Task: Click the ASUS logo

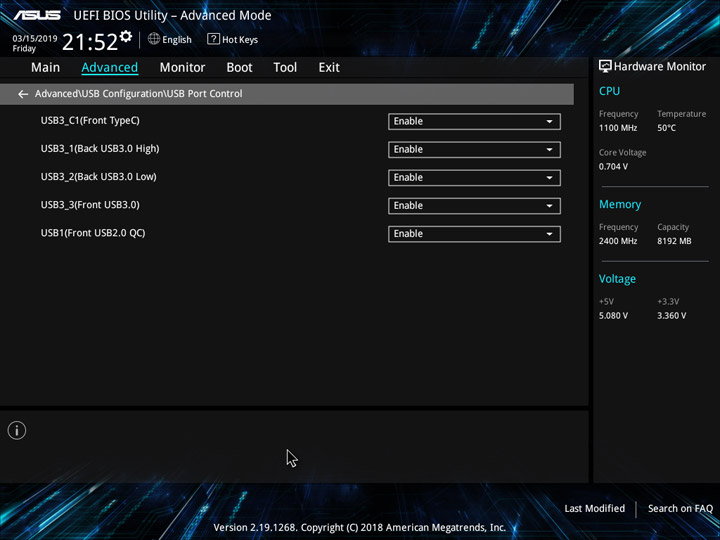Action: 37,15
